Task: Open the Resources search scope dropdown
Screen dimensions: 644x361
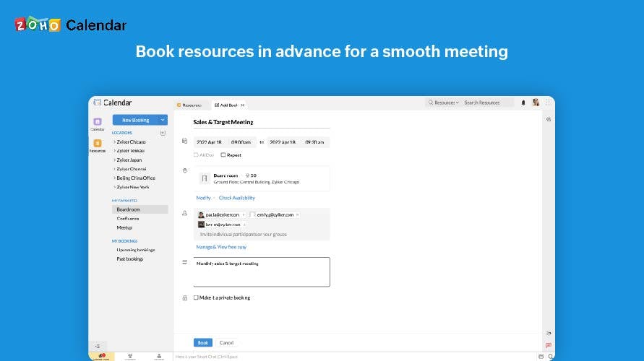Action: [x=446, y=103]
